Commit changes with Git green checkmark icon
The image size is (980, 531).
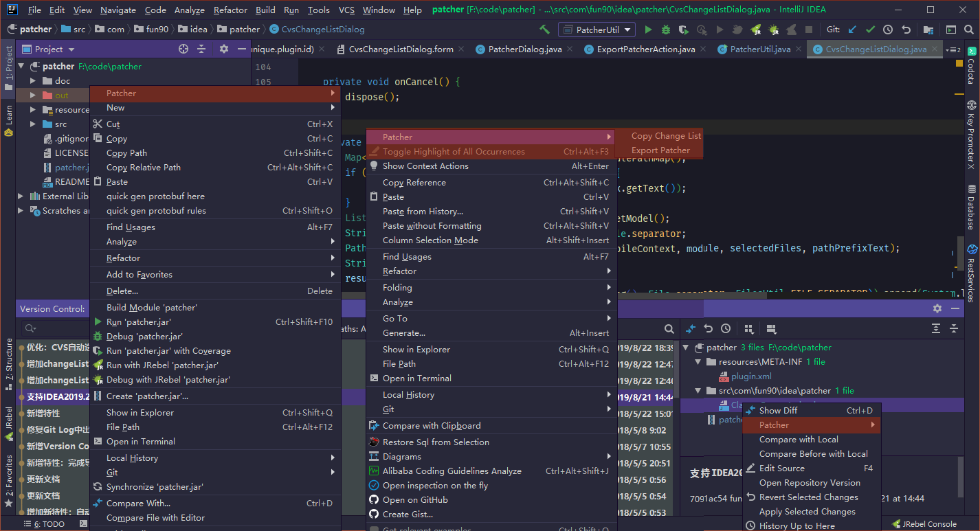coord(870,30)
